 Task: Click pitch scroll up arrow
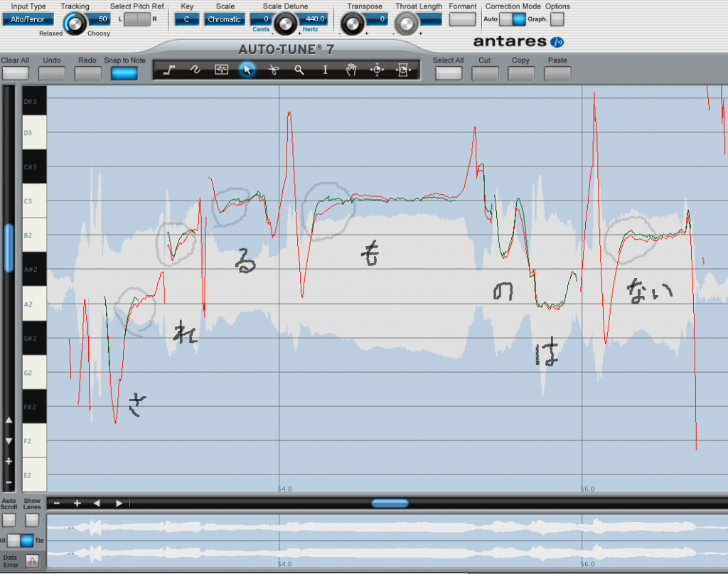point(9,420)
